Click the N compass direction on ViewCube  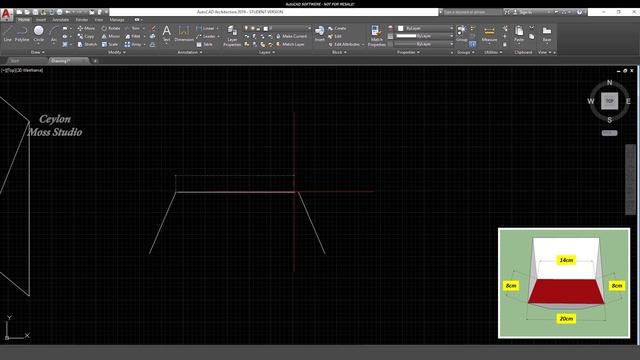pyautogui.click(x=609, y=82)
